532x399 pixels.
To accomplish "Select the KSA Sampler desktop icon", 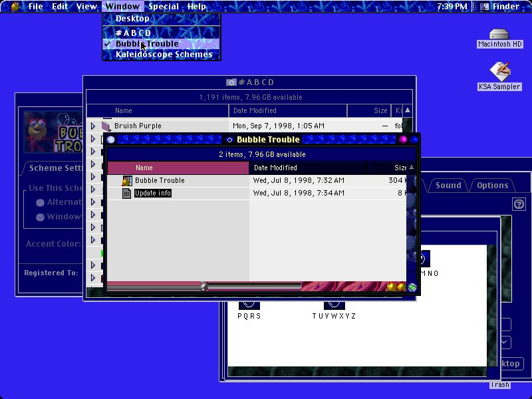I will pos(500,71).
